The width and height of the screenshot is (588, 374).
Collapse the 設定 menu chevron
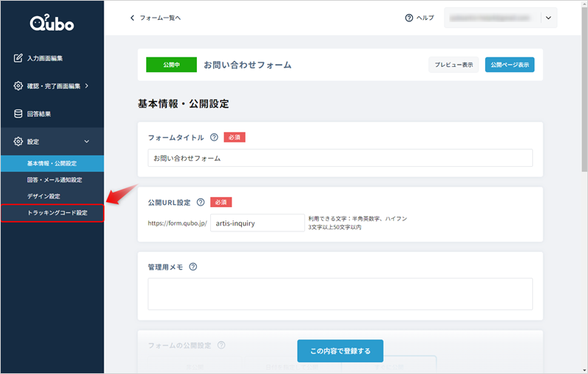pyautogui.click(x=87, y=142)
